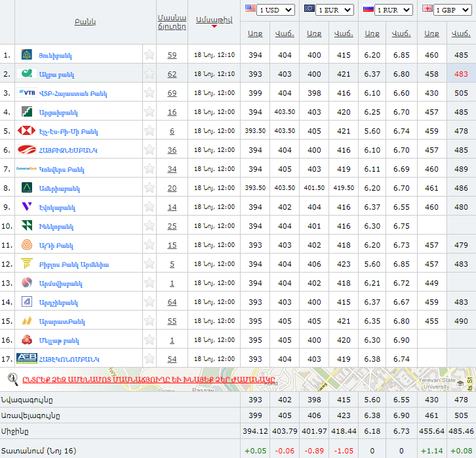Sort by EUR buy rate header
The image size is (476, 458).
pyautogui.click(x=314, y=33)
